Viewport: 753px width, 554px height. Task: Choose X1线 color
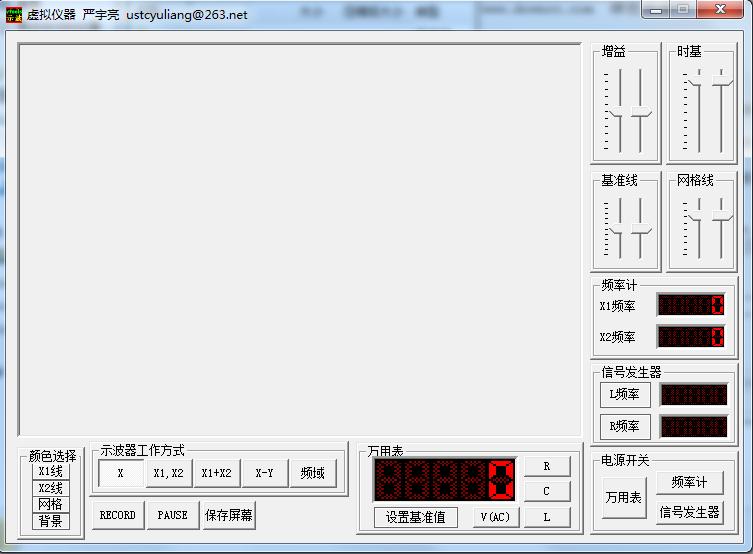point(51,471)
